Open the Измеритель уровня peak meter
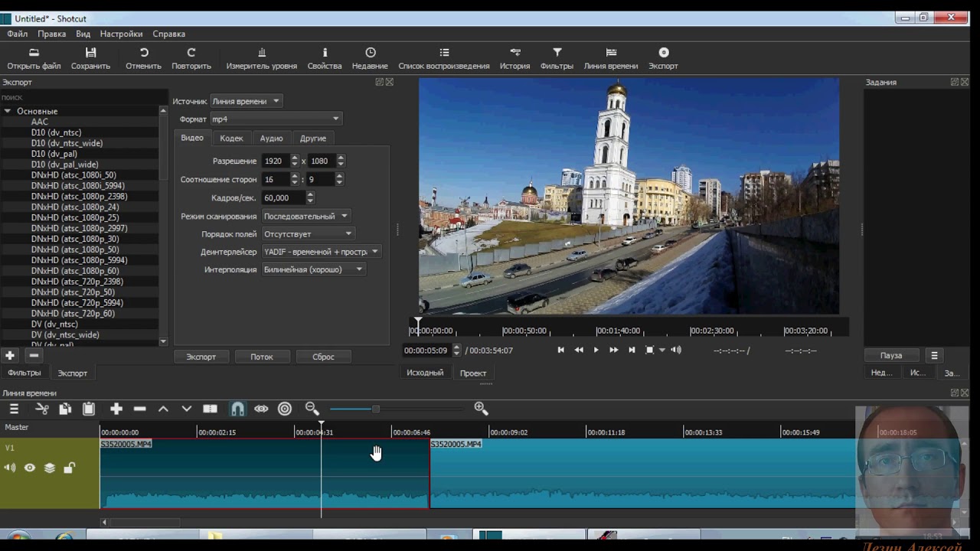Image resolution: width=980 pixels, height=551 pixels. pyautogui.click(x=262, y=53)
